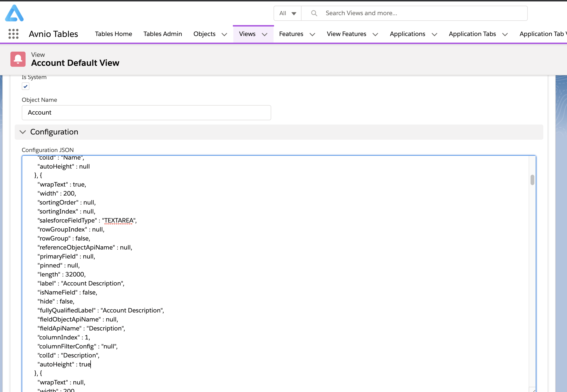The width and height of the screenshot is (567, 392).
Task: Select the Views navigation tab
Action: click(247, 34)
